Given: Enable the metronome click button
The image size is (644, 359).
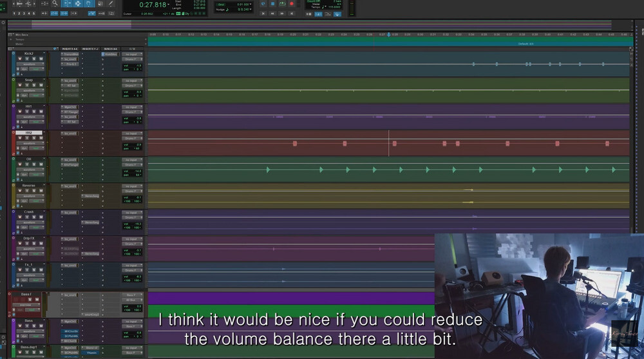Looking at the screenshot, I should (x=317, y=13).
